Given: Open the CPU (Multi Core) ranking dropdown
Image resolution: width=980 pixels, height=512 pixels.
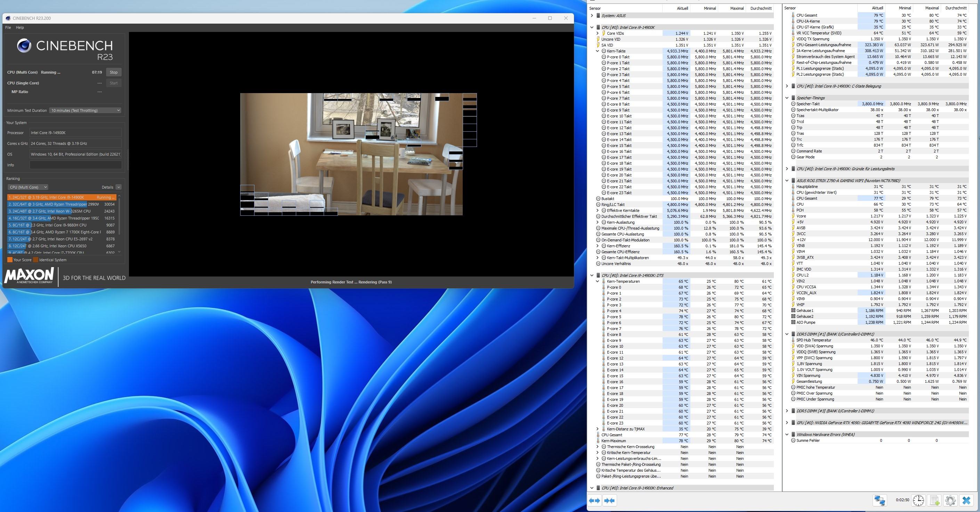Looking at the screenshot, I should (28, 187).
